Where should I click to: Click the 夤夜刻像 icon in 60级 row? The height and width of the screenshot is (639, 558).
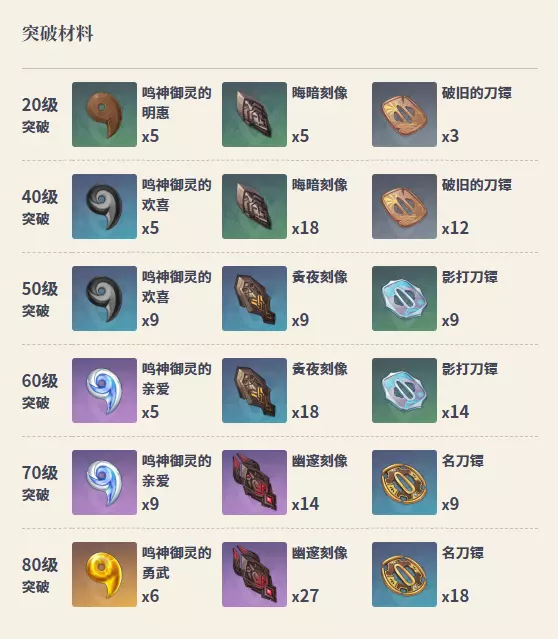pos(254,390)
